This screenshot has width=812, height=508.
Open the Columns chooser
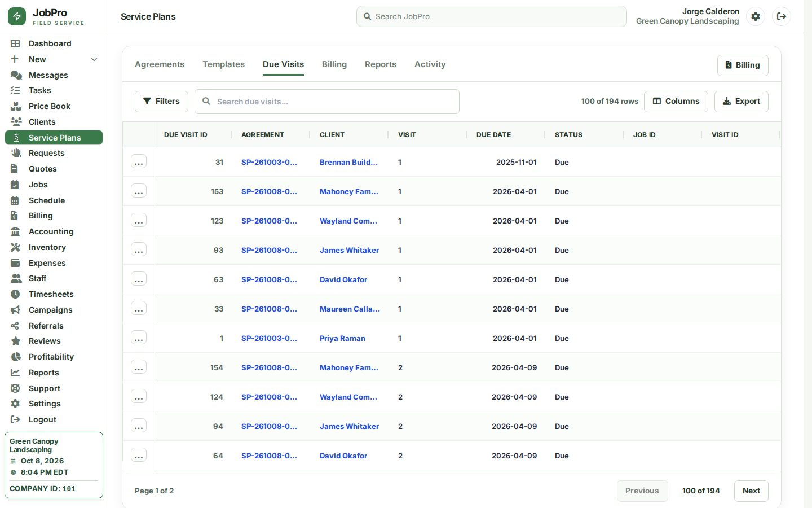click(676, 102)
